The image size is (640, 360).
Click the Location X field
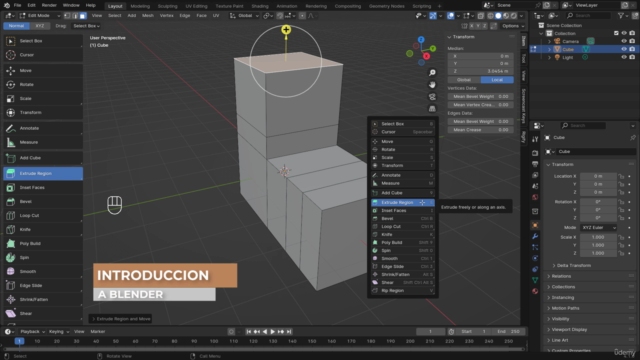click(x=598, y=176)
